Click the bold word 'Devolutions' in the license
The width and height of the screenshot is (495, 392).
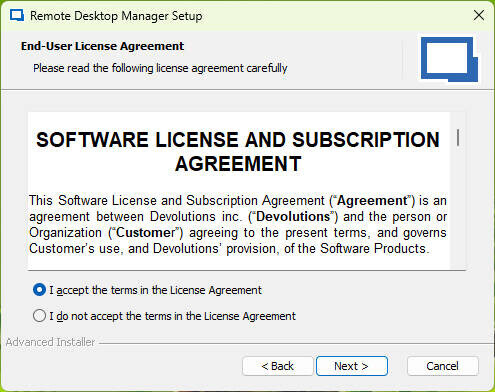coord(293,217)
